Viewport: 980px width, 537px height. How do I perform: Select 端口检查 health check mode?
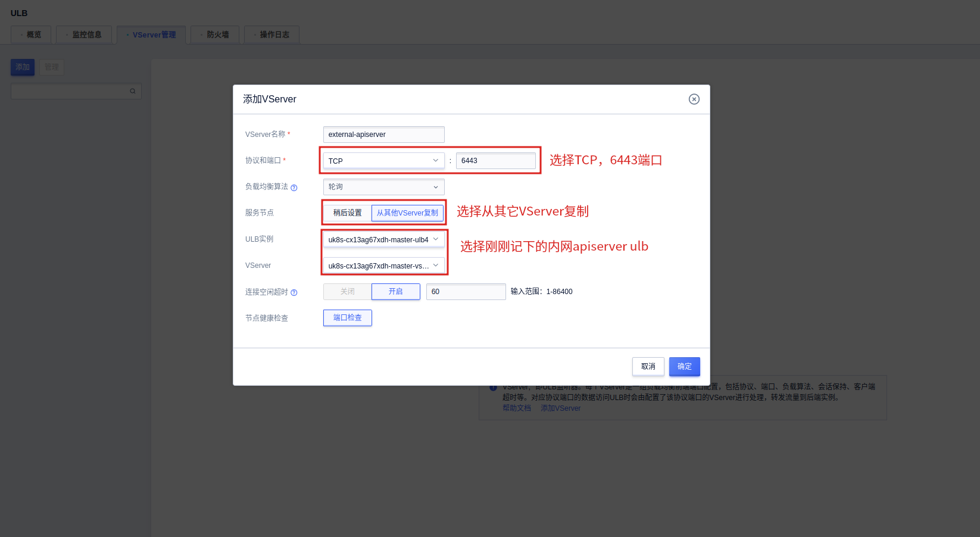(x=347, y=317)
